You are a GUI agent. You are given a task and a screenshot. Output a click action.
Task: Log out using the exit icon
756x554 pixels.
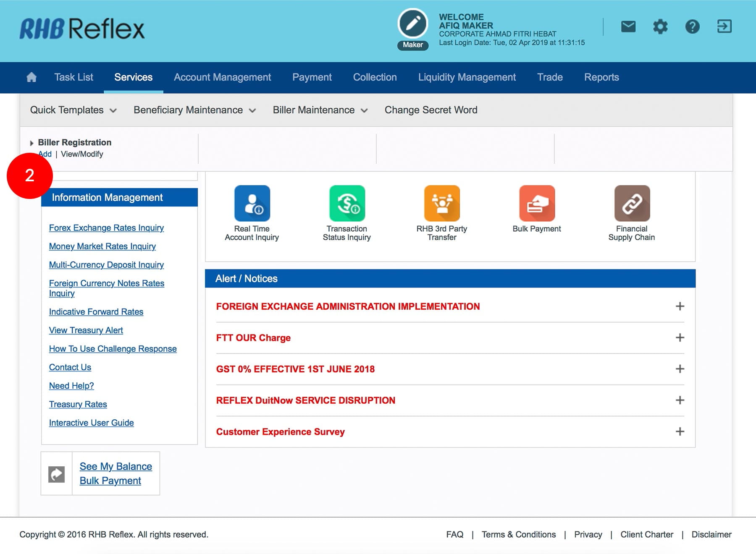724,27
